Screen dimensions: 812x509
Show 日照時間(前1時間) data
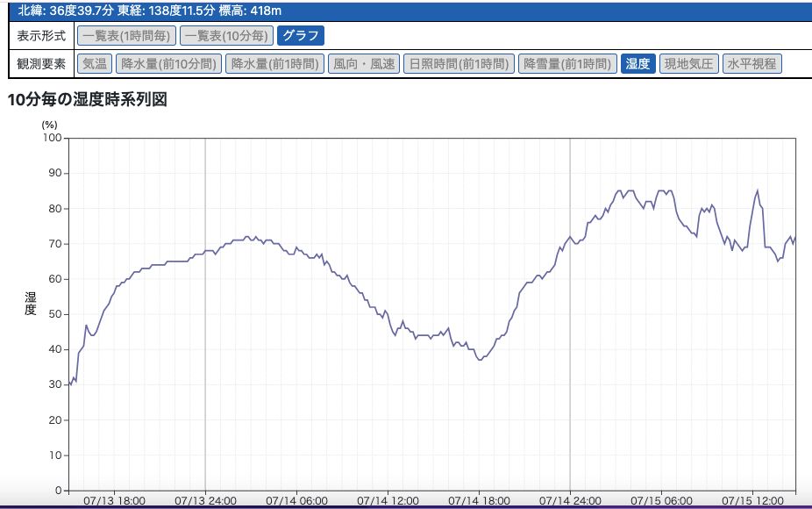click(x=459, y=64)
